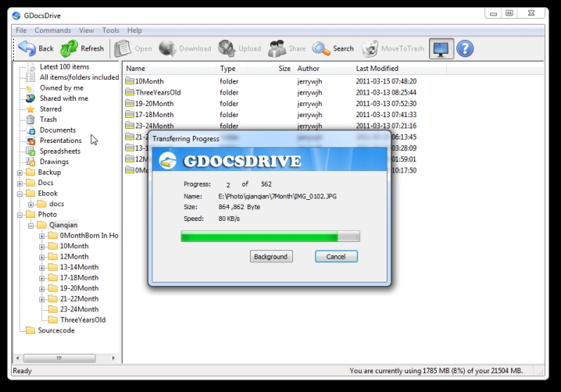Click the Search magnifier icon
The width and height of the screenshot is (561, 392).
click(x=321, y=48)
